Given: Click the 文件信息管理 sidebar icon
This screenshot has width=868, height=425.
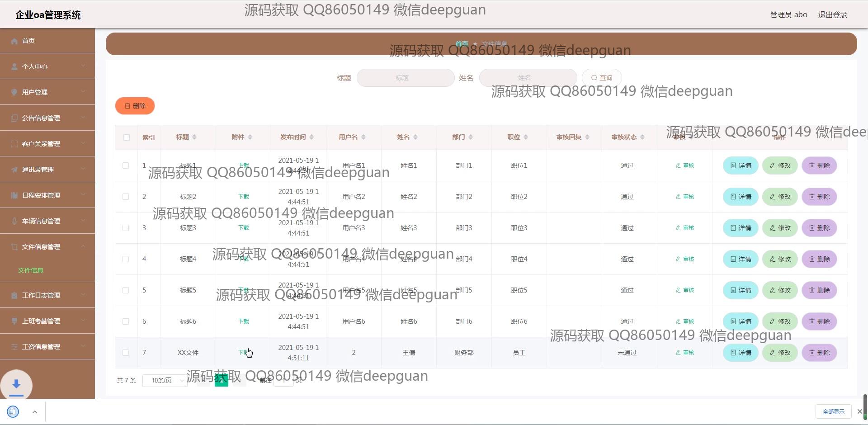Looking at the screenshot, I should tap(14, 247).
